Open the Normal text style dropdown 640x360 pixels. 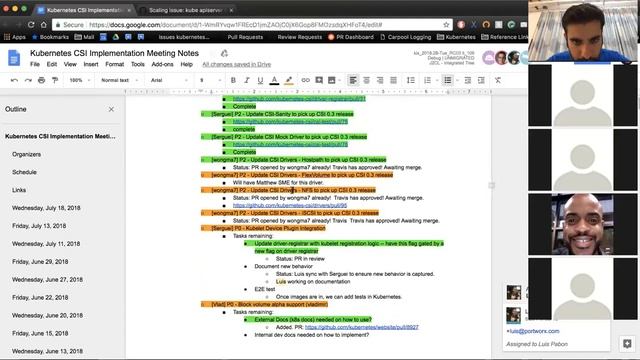(119, 80)
